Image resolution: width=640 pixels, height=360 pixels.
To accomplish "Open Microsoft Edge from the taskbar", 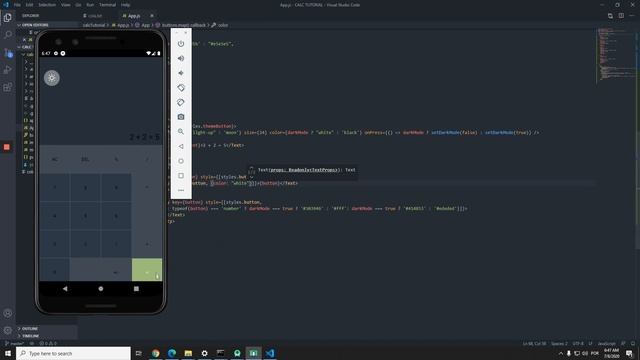I will coord(172,353).
